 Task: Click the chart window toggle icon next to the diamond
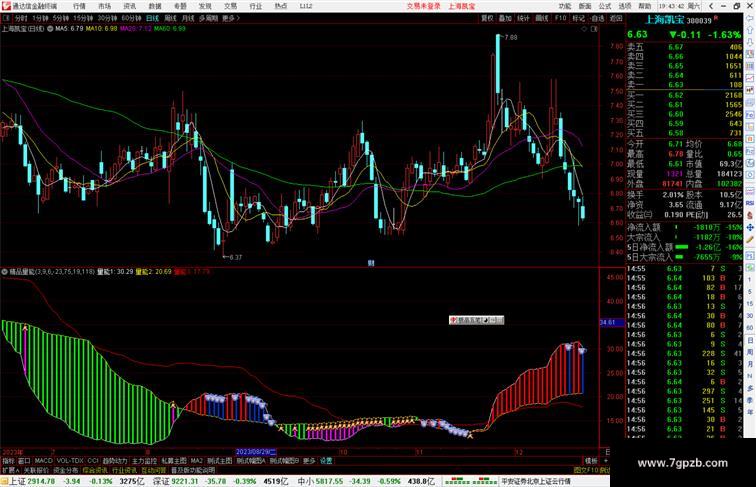[x=594, y=29]
